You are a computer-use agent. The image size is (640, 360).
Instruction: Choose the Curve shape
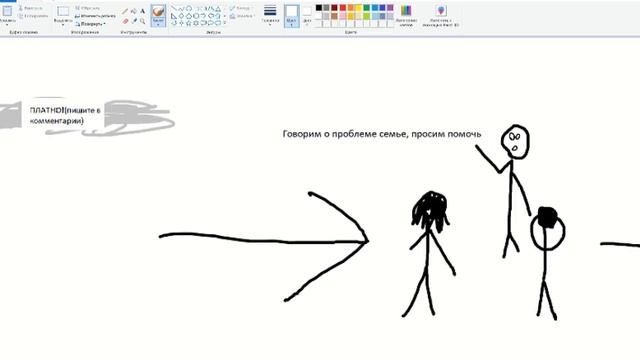[x=181, y=9]
